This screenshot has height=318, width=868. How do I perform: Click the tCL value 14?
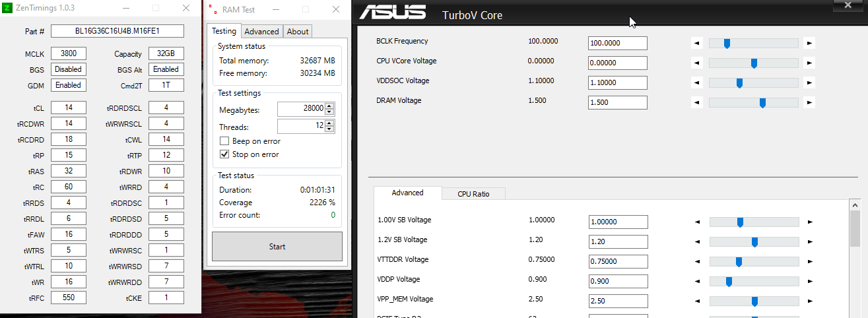click(x=69, y=108)
